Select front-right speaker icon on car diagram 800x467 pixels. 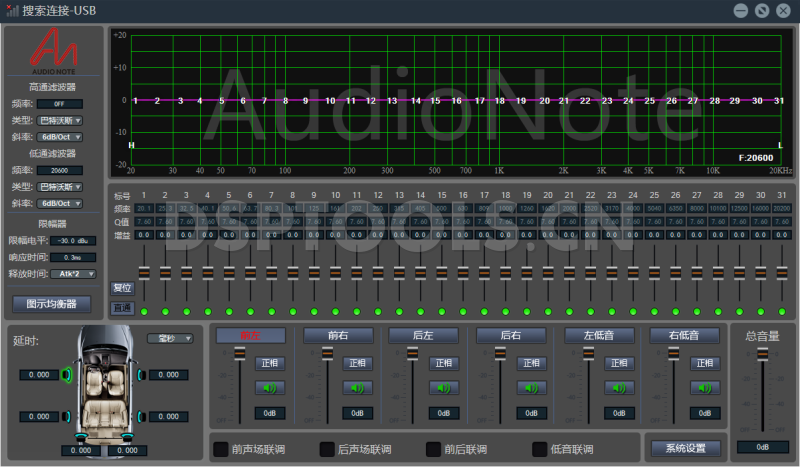tap(141, 375)
